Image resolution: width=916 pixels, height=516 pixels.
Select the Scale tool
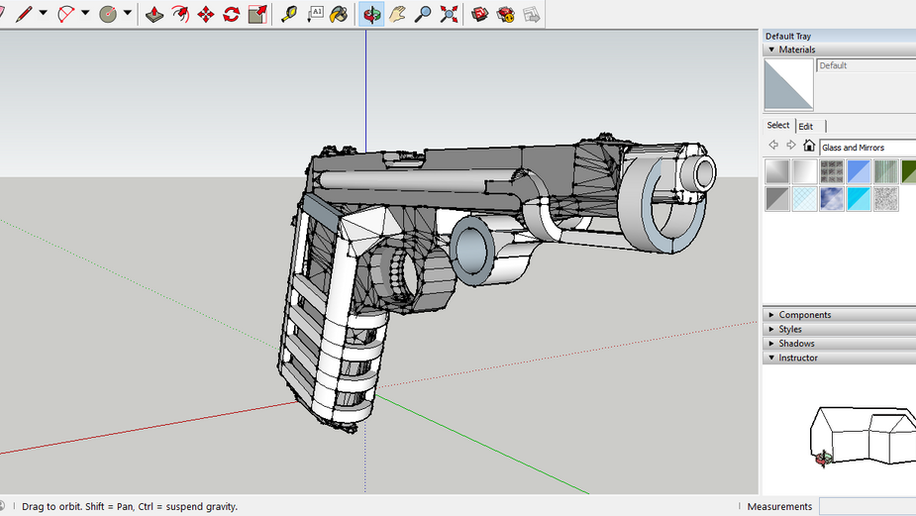[257, 14]
